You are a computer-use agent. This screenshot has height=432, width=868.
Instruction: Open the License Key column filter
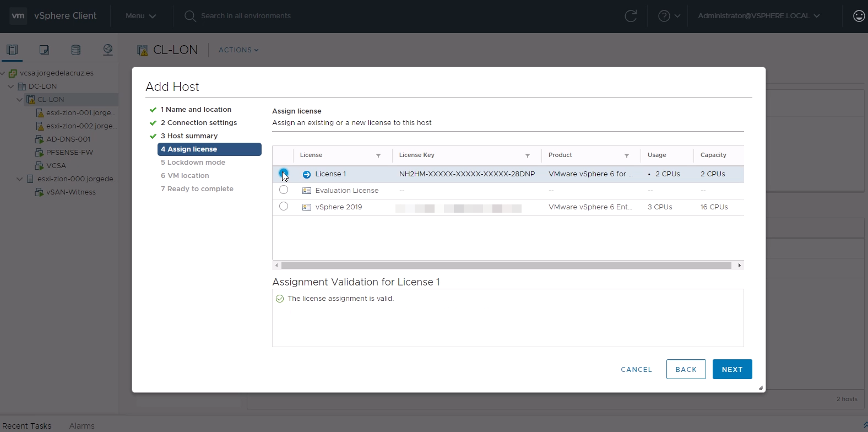click(528, 156)
